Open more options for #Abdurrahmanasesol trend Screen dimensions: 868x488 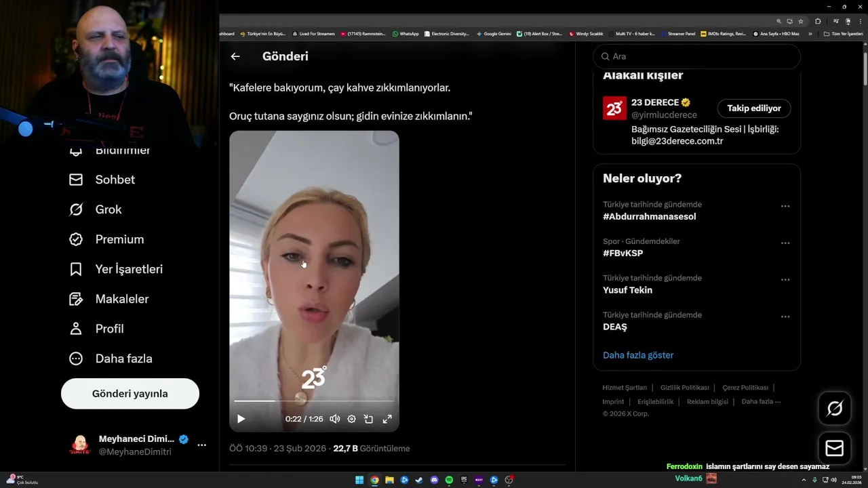(785, 206)
